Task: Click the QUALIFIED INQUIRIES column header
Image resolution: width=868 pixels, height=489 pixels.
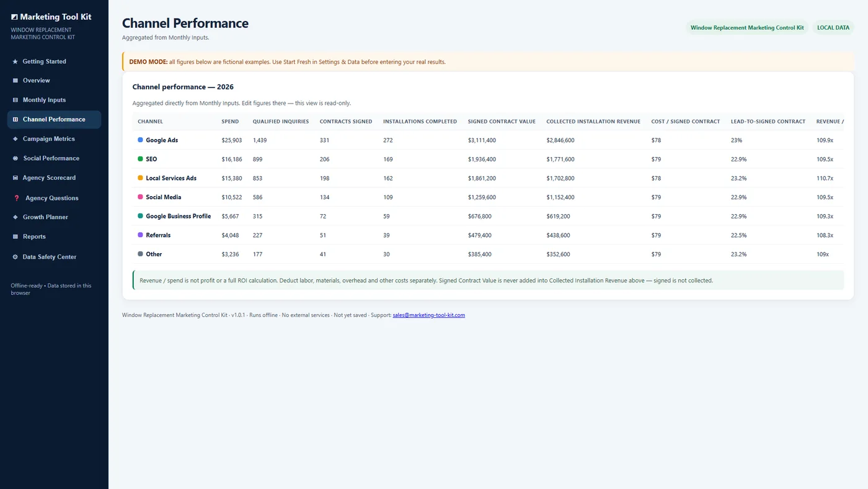Action: click(x=281, y=122)
